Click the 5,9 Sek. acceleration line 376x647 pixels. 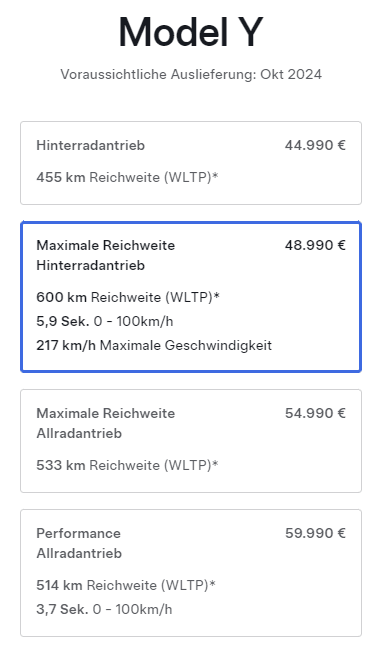[104, 321]
